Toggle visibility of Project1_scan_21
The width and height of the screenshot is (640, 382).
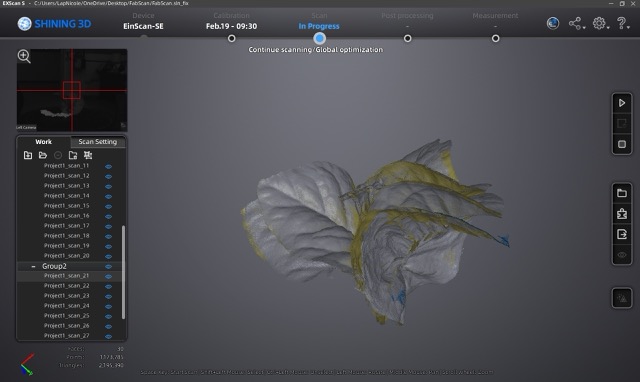pos(108,276)
